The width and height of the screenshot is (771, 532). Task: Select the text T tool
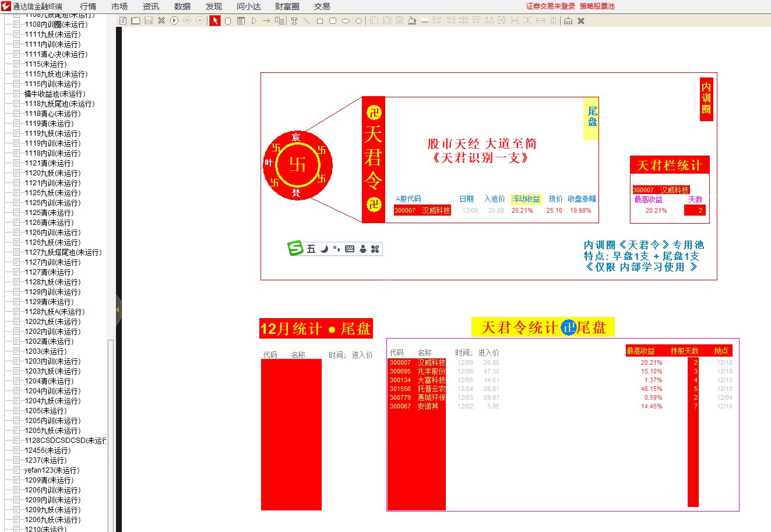(294, 21)
